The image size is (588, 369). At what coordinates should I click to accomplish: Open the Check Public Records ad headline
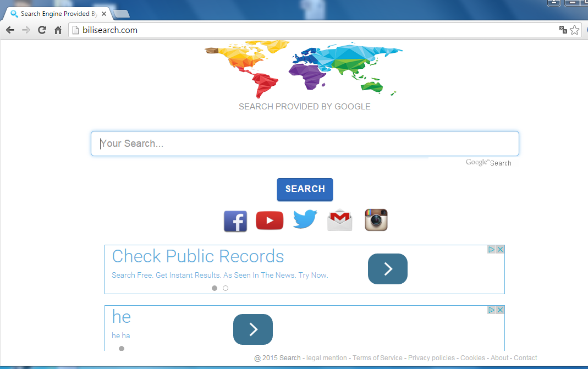tap(198, 256)
